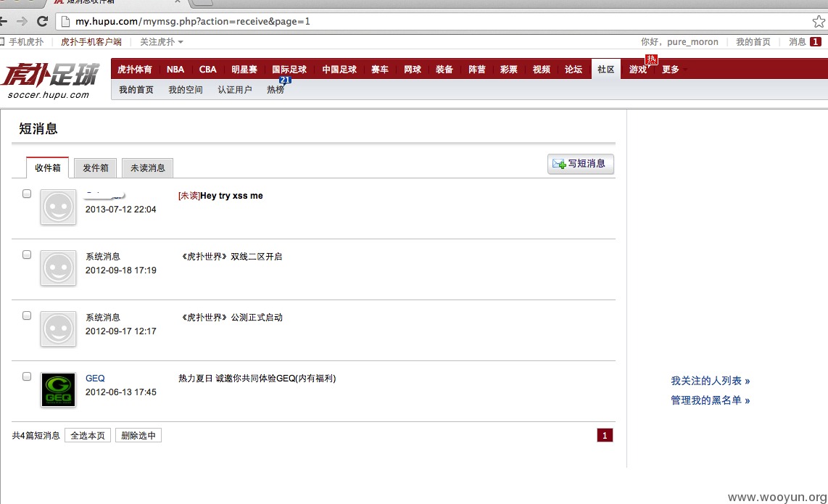This screenshot has width=828, height=504.
Task: Click the Hupu soccer logo
Action: coord(50,80)
